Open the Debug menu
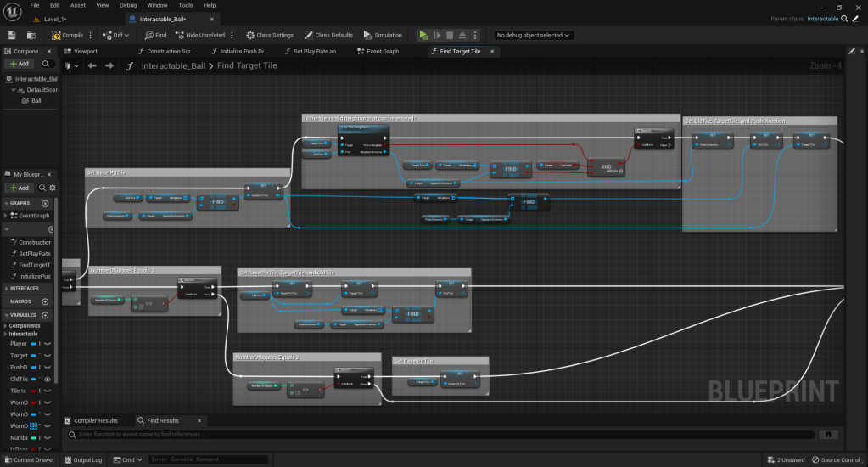This screenshot has width=868, height=467. [x=127, y=5]
